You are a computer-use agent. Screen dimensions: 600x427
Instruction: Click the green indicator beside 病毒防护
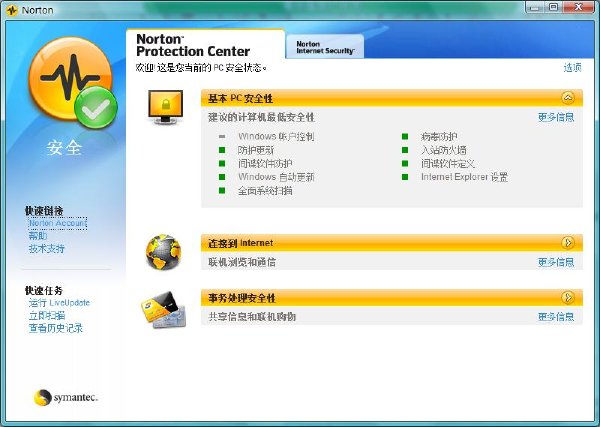[405, 137]
